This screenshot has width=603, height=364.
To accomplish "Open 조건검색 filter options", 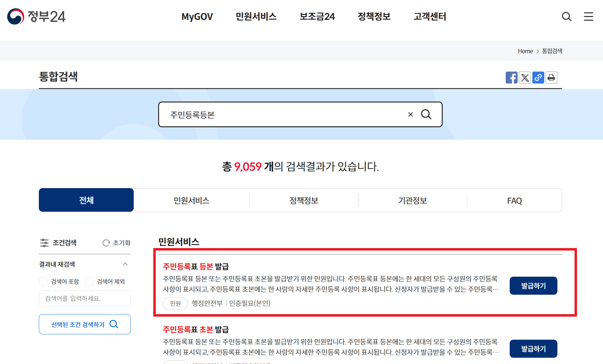I will coord(58,243).
